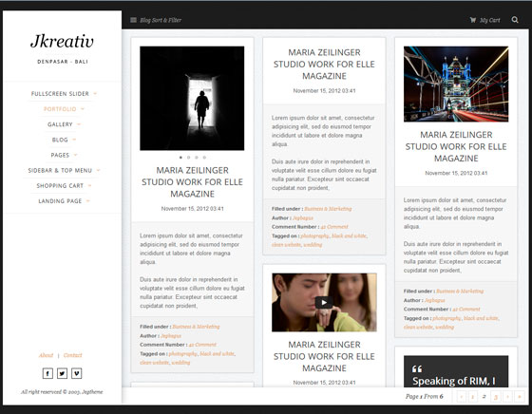Screen dimensions: 532x414
Task: Click black and white tag in silhouette card
Action: click(217, 353)
